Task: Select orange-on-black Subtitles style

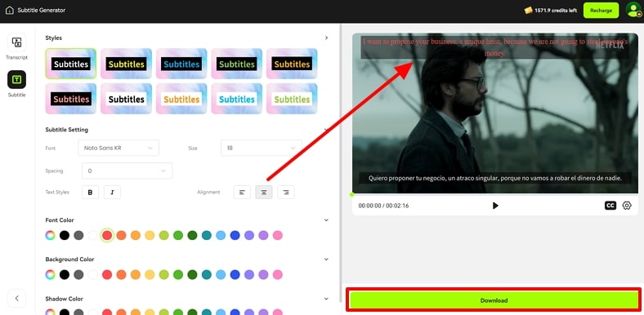Action: click(x=292, y=64)
